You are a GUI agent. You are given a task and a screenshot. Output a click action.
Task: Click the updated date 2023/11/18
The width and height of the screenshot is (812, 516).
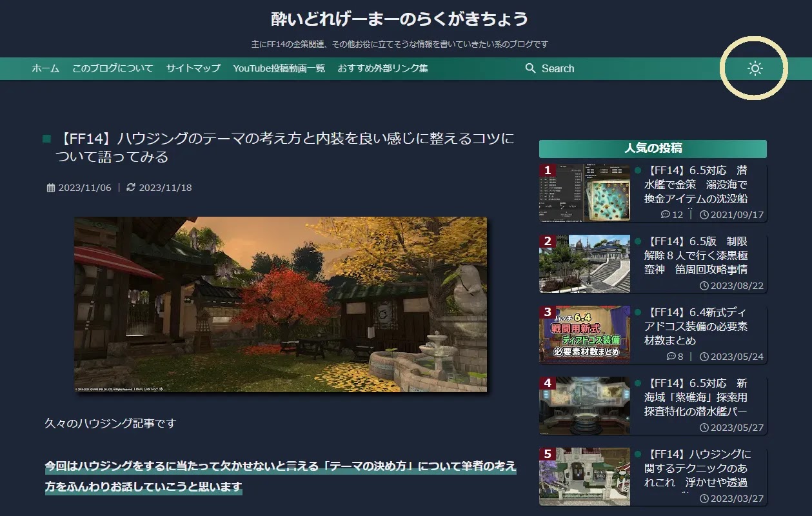(165, 188)
